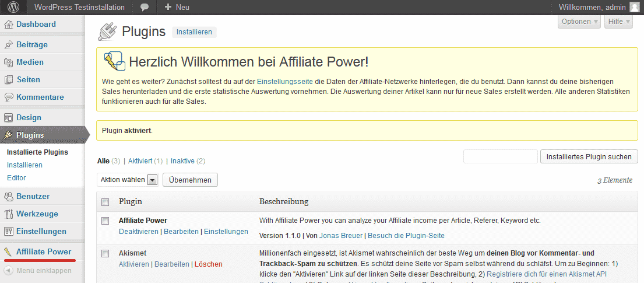Expand the Optionen screen options panel

[579, 22]
